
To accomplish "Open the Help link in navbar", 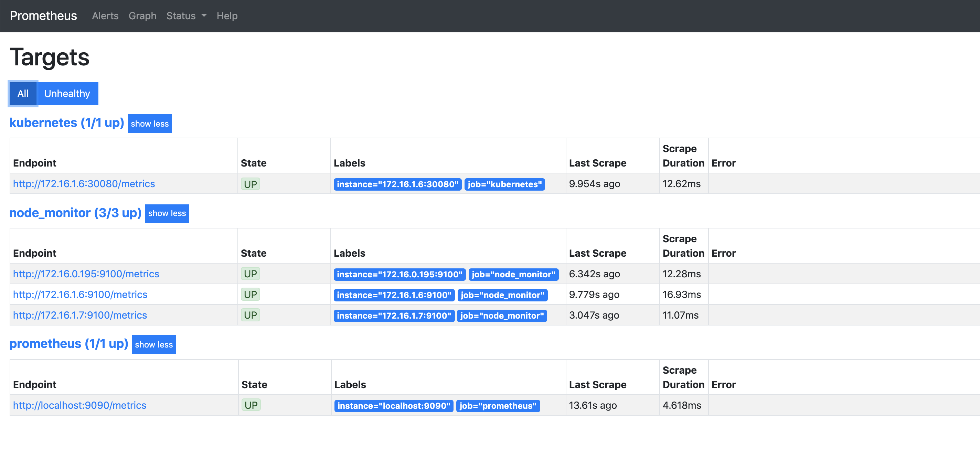I will pos(227,16).
